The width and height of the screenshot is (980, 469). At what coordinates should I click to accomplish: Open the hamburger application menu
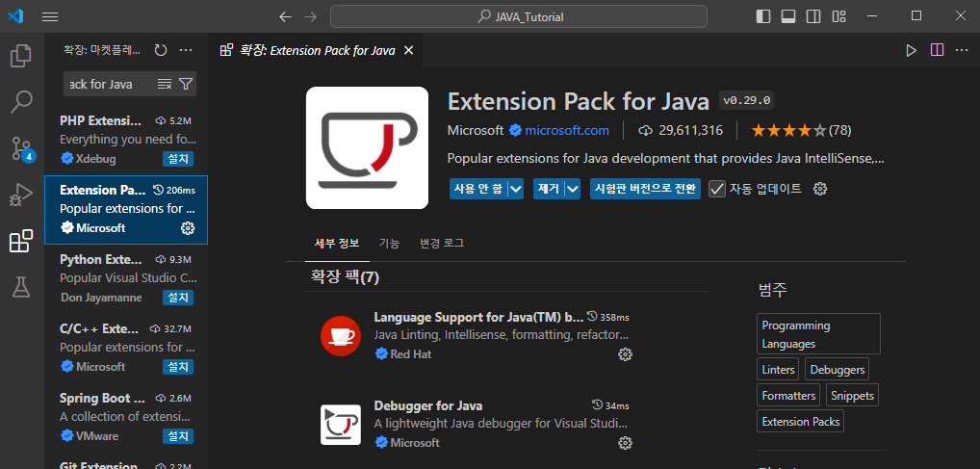click(x=50, y=17)
